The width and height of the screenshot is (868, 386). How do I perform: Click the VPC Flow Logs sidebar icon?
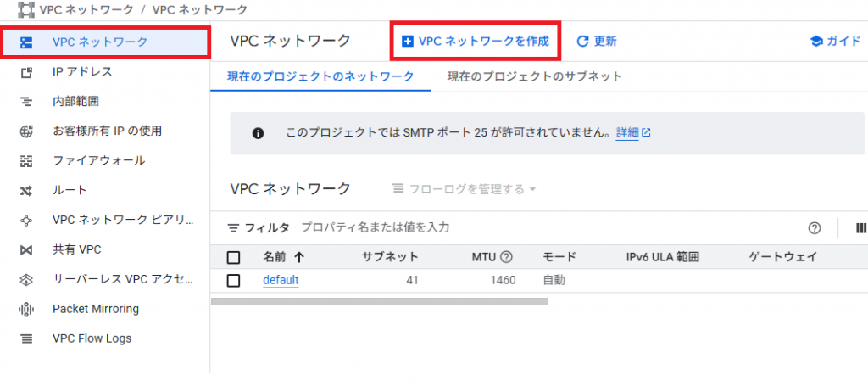[26, 338]
